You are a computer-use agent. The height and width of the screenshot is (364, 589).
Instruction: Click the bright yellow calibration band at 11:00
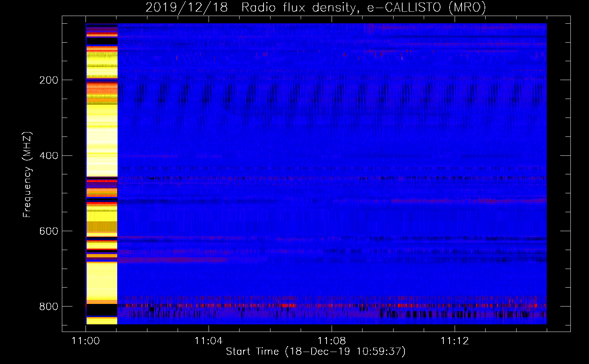tap(102, 174)
